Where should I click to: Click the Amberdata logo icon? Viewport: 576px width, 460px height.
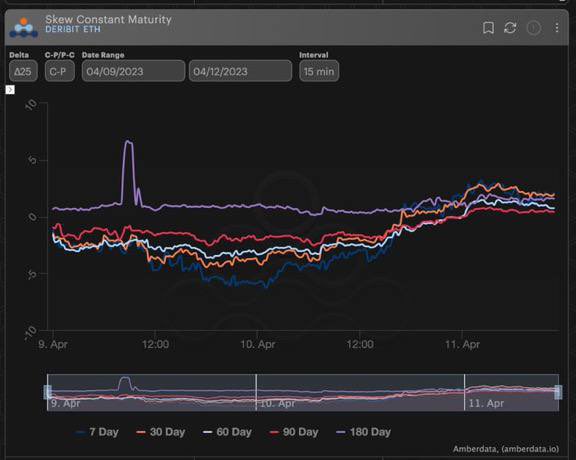[24, 28]
